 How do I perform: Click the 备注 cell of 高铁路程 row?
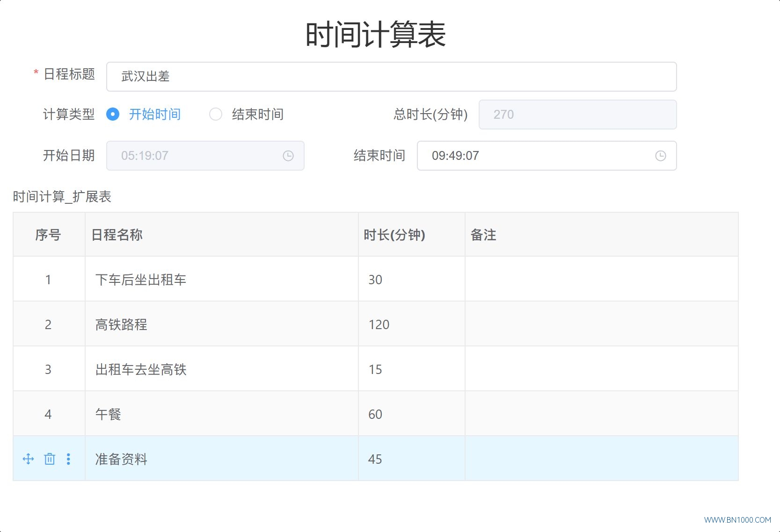(602, 324)
